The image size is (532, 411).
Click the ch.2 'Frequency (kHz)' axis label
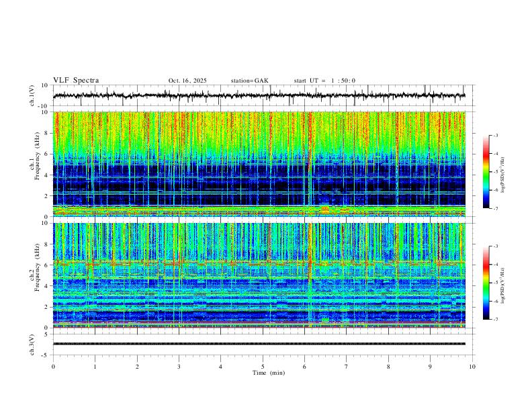click(x=37, y=267)
